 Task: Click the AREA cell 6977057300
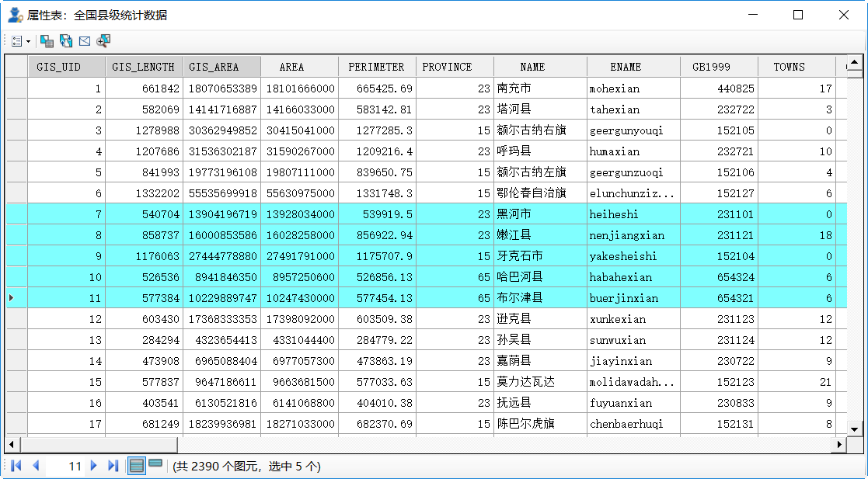(x=299, y=361)
